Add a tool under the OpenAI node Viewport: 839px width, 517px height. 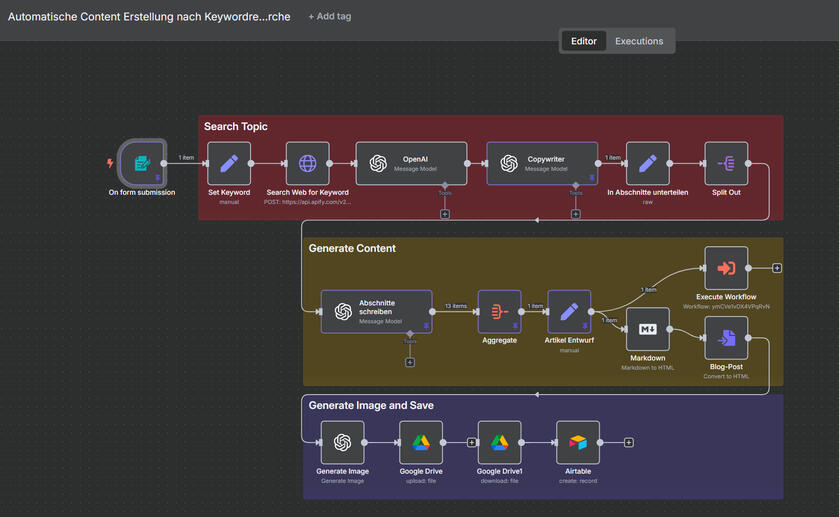[x=445, y=214]
